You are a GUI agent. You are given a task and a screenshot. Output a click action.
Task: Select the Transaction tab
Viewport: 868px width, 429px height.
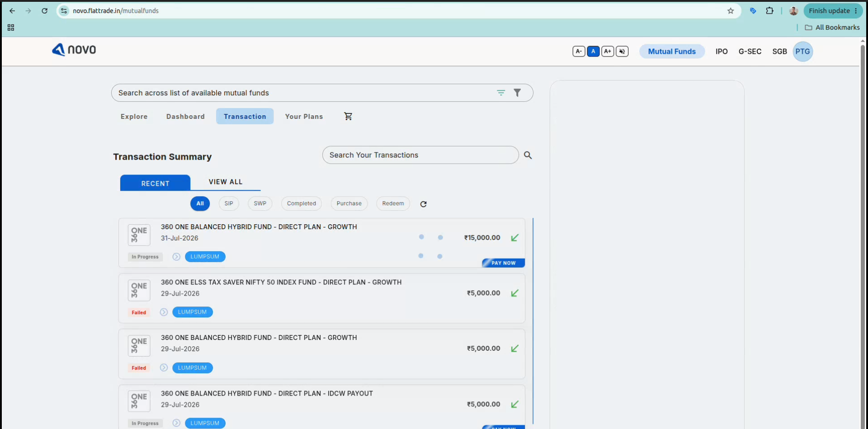coord(245,117)
